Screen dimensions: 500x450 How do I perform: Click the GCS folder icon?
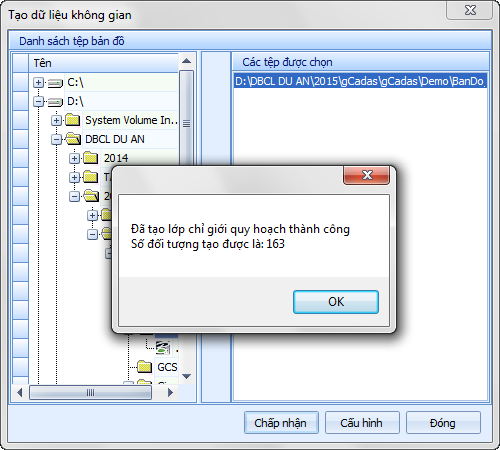(144, 367)
